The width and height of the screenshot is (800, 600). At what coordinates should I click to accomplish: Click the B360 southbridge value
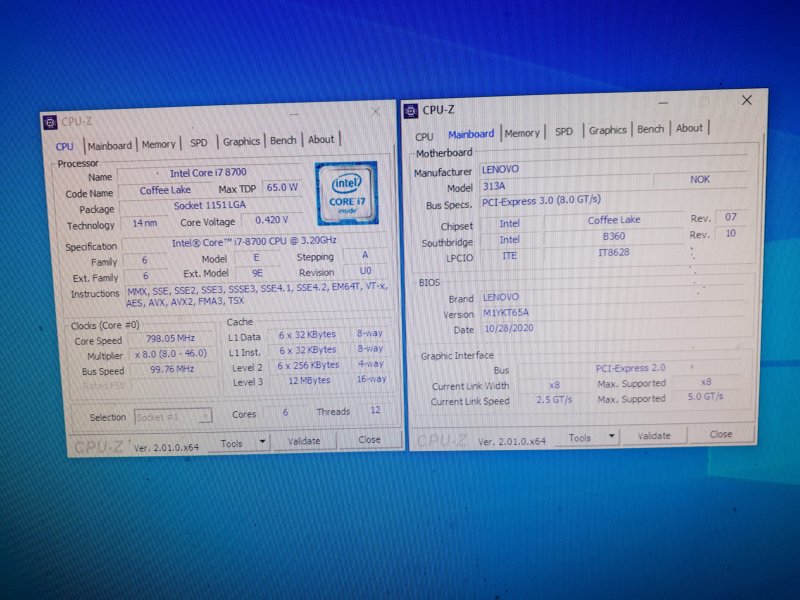click(614, 236)
